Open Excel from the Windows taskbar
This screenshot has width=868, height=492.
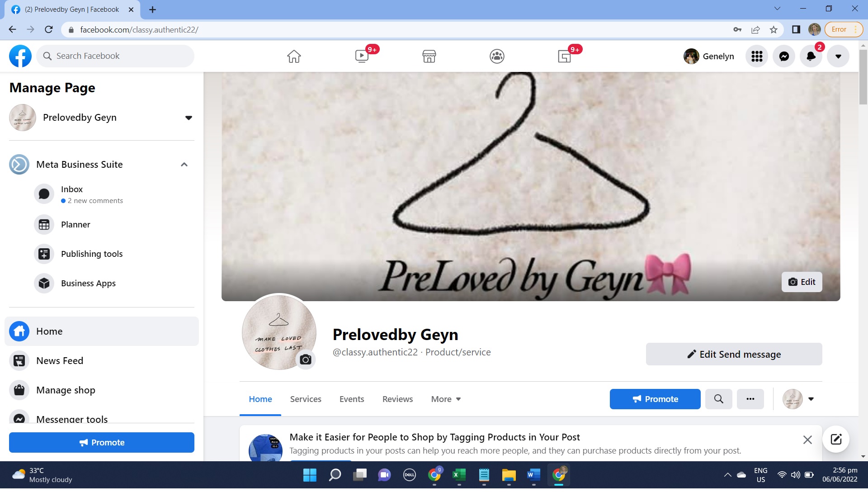pyautogui.click(x=458, y=475)
